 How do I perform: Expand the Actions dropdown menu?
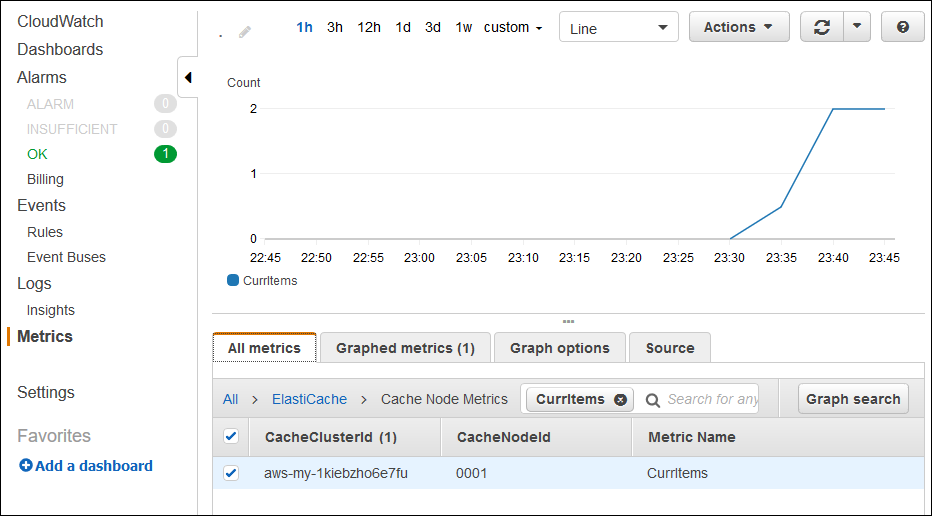click(738, 28)
